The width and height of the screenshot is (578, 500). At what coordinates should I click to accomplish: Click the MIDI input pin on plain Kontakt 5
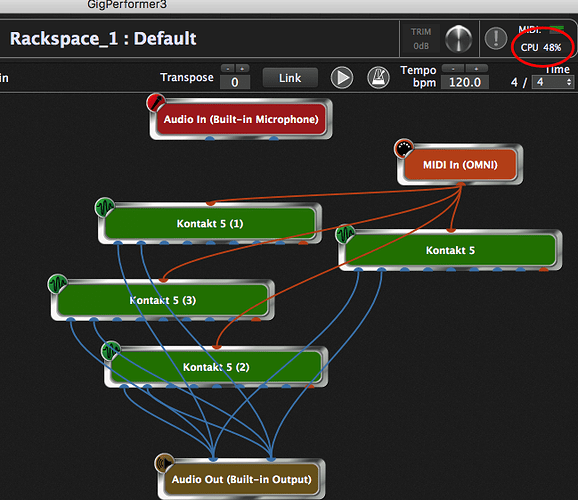[451, 230]
